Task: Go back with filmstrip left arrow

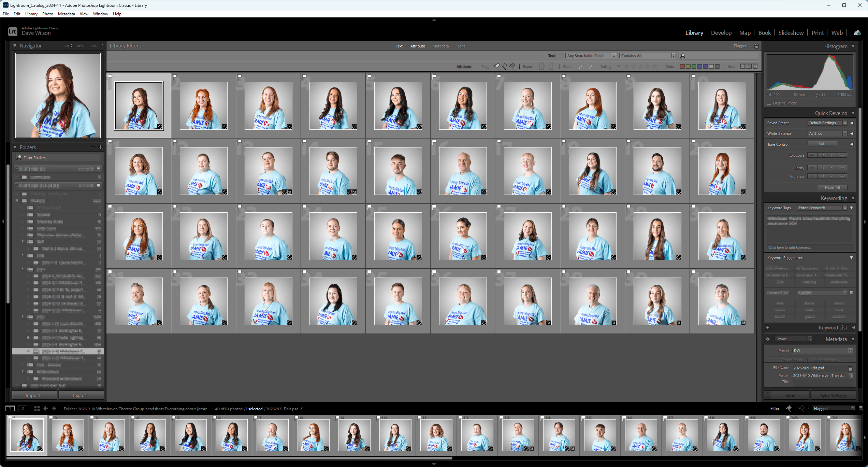Action: (x=46, y=409)
